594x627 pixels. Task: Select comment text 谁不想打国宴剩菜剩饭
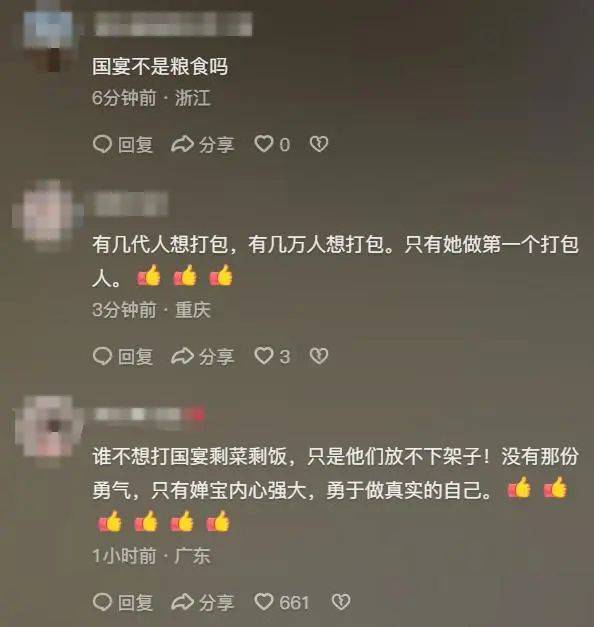coord(190,456)
